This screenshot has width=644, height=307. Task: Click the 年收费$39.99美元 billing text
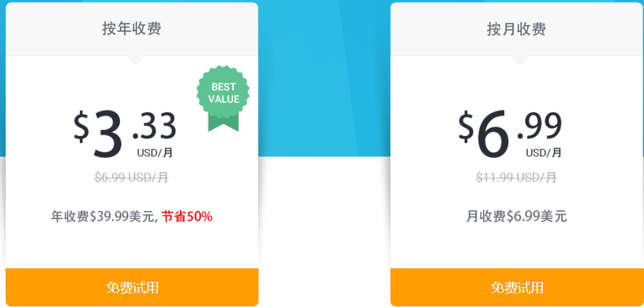(x=103, y=217)
